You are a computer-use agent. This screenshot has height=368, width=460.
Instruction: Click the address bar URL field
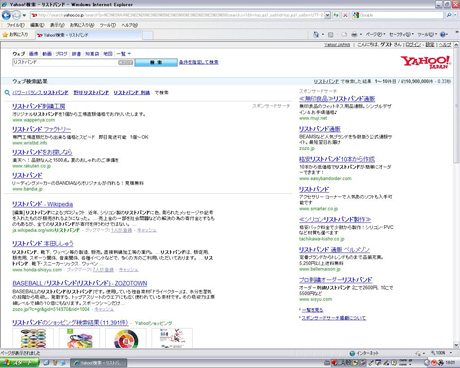177,15
